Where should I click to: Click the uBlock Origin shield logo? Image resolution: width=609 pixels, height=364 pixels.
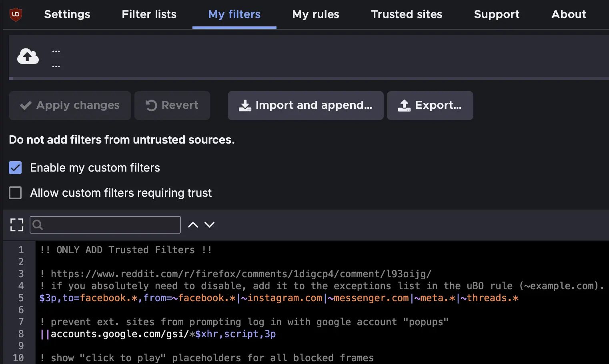click(16, 14)
